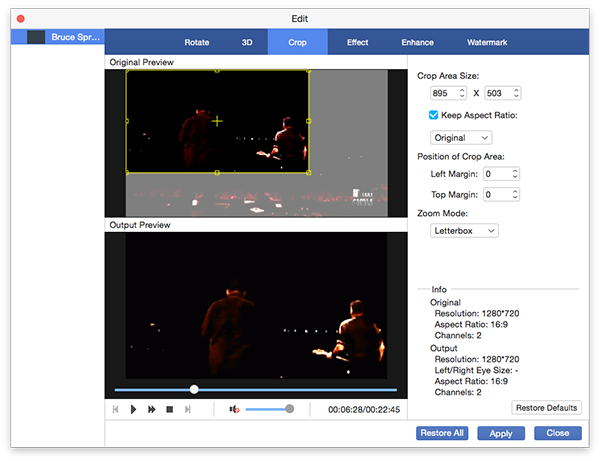600x461 pixels.
Task: Open the Effect tab
Action: click(x=357, y=42)
